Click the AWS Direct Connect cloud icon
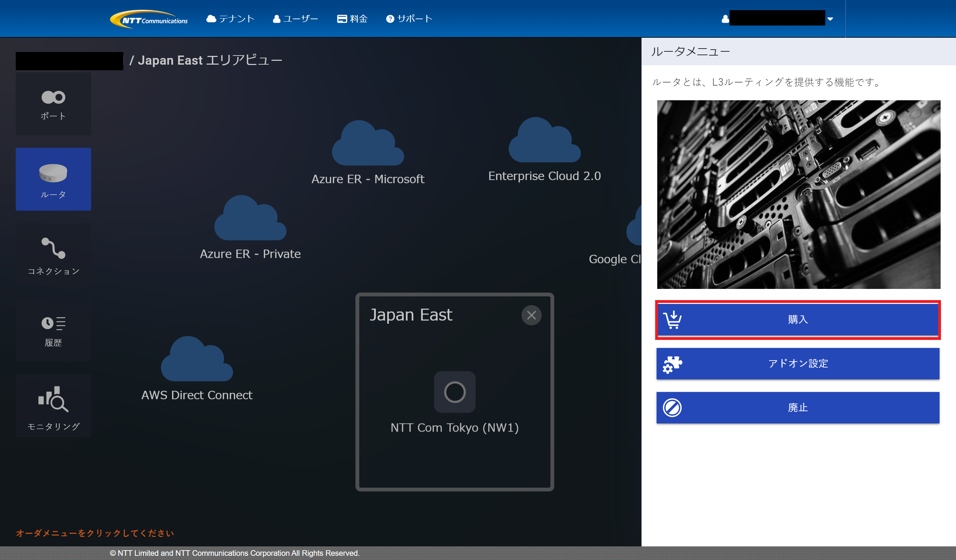 tap(196, 361)
